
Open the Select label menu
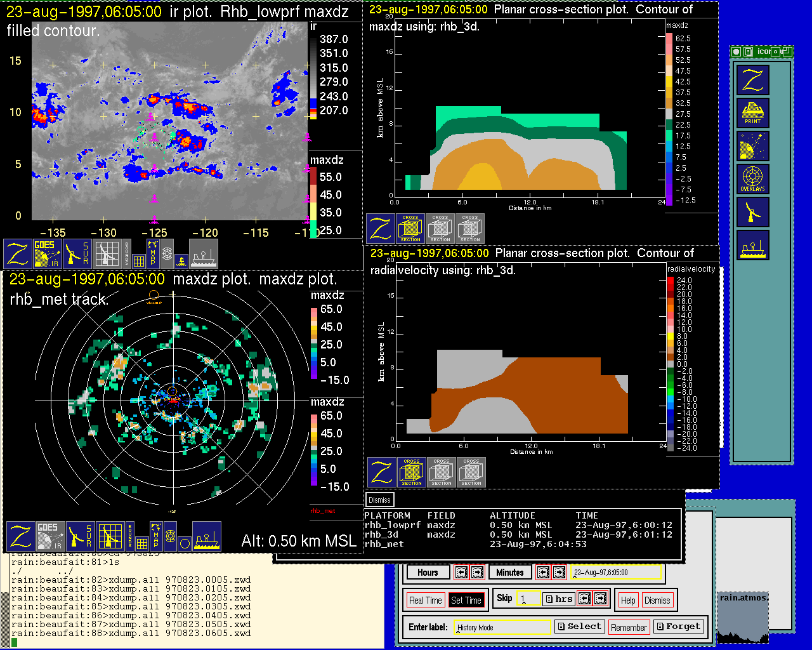tap(579, 627)
